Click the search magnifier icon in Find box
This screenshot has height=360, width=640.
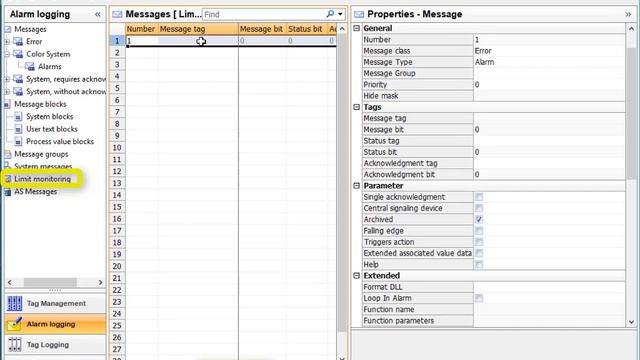(x=330, y=14)
